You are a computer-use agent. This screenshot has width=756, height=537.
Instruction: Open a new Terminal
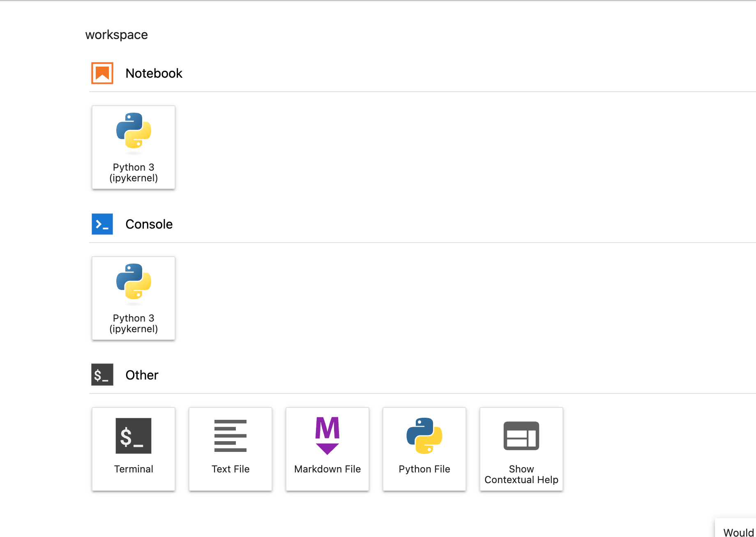[134, 449]
